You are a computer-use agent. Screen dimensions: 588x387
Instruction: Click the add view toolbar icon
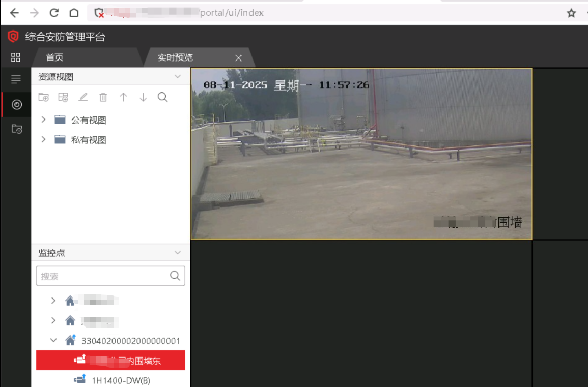(63, 97)
